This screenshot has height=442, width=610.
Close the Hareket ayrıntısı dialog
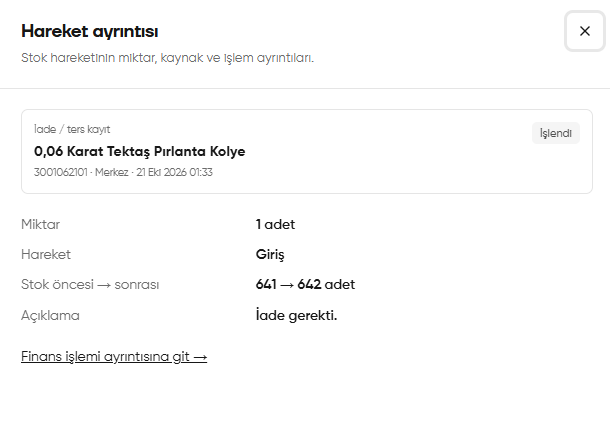585,31
